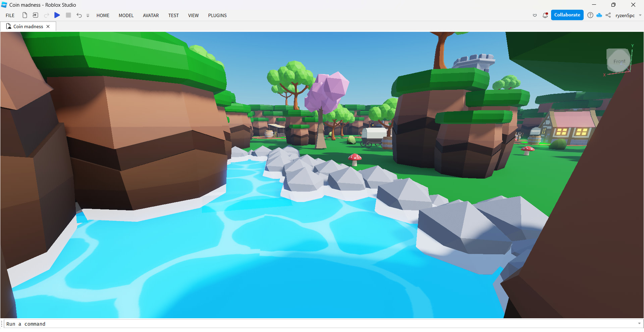
Task: Select the Coin madness document tab
Action: click(28, 26)
